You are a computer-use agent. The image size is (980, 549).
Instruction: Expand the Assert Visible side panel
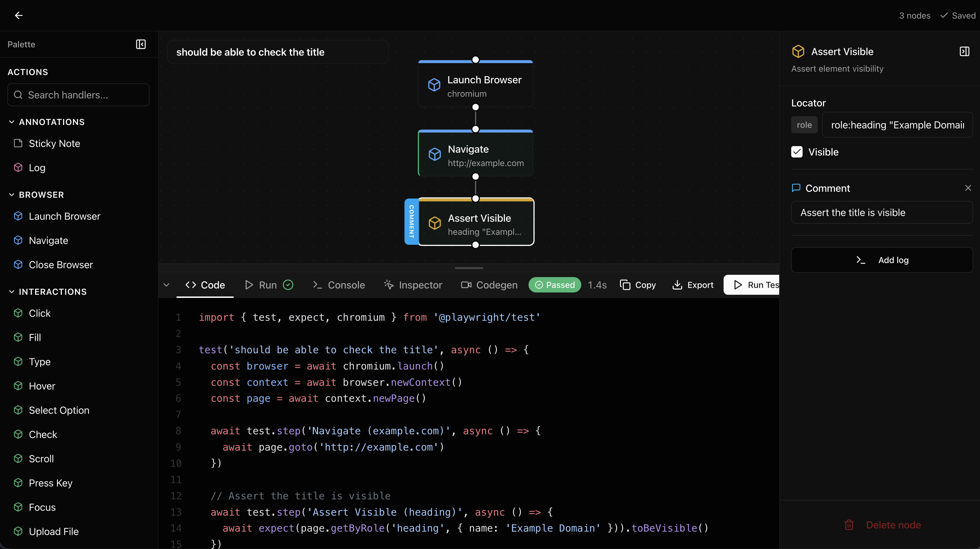tap(964, 51)
